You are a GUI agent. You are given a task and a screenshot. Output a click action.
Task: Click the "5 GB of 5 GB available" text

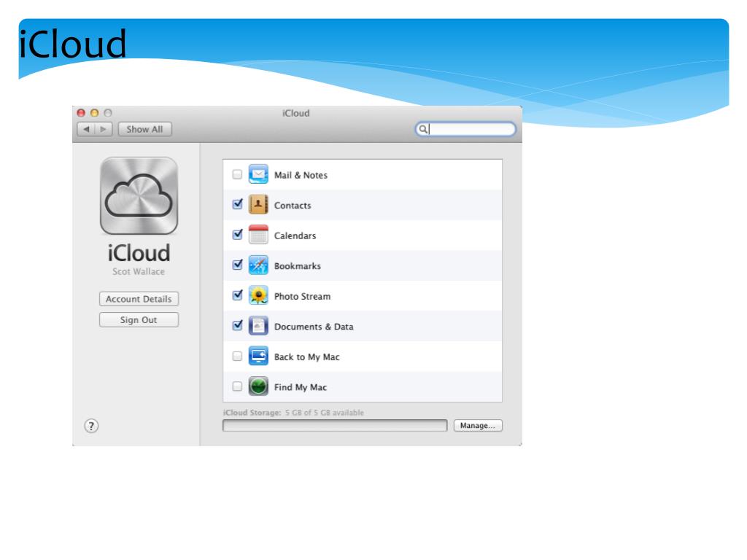point(325,413)
